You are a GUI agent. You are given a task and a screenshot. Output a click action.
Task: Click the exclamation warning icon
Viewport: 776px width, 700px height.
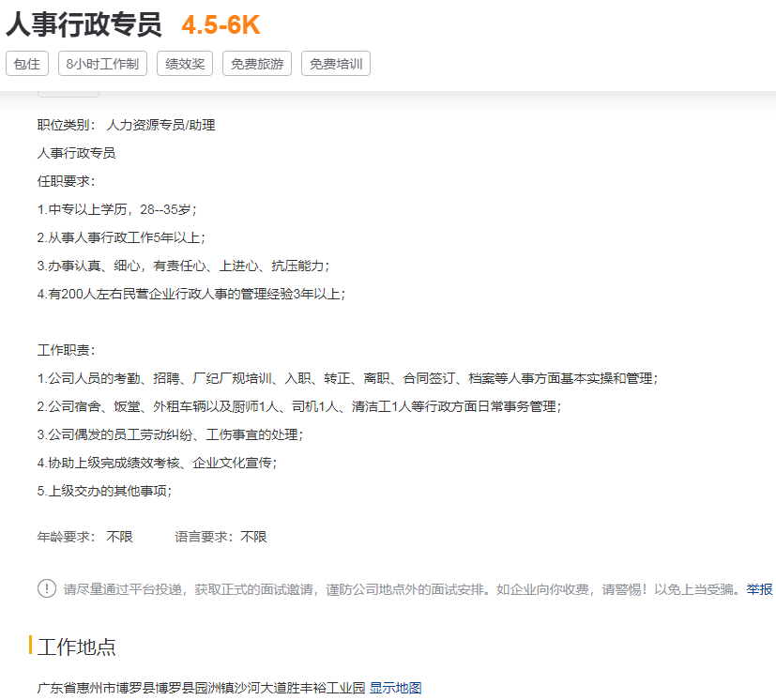tap(47, 588)
